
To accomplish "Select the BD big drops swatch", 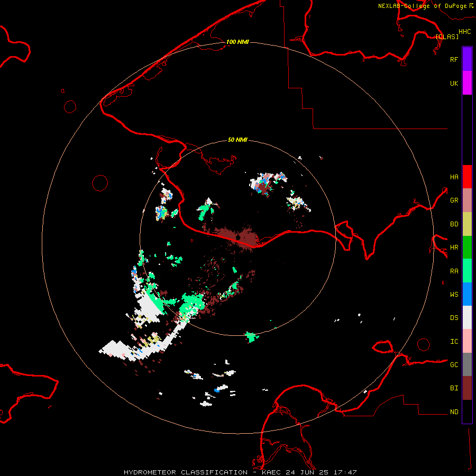I will point(467,224).
